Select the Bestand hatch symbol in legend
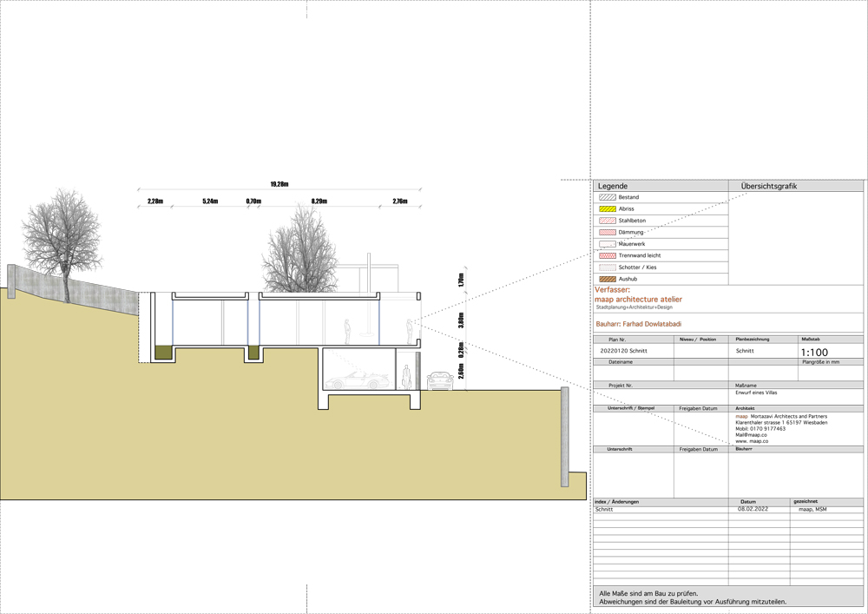 pyautogui.click(x=607, y=197)
